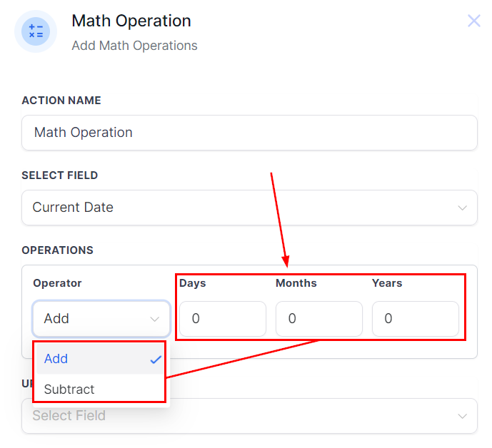Click the chevron in the bottom Select Field box
The image size is (492, 448).
point(462,416)
